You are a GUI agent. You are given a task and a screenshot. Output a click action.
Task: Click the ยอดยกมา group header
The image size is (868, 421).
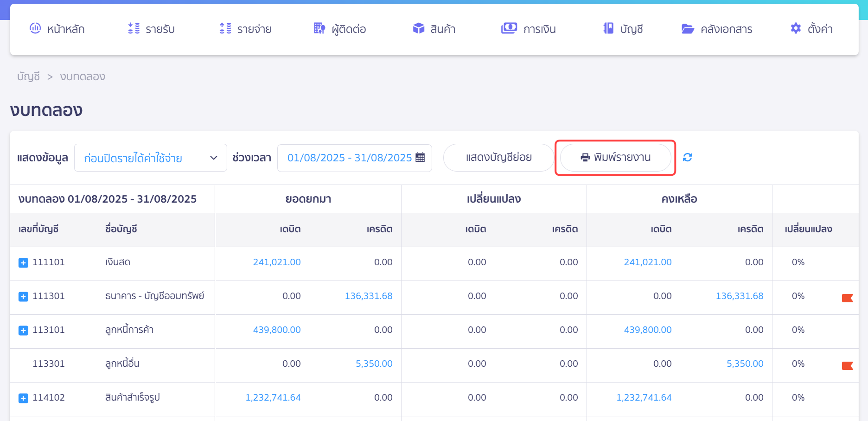click(308, 199)
